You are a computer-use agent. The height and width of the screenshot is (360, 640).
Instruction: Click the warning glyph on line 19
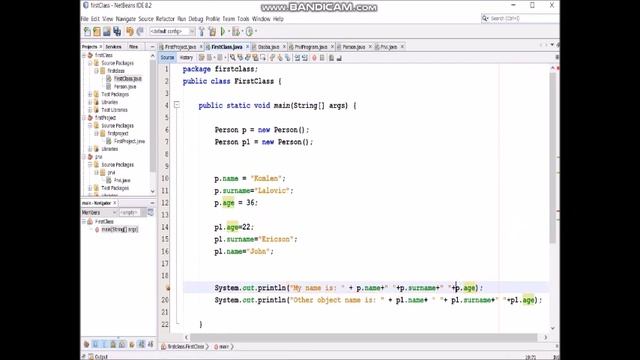pyautogui.click(x=168, y=288)
